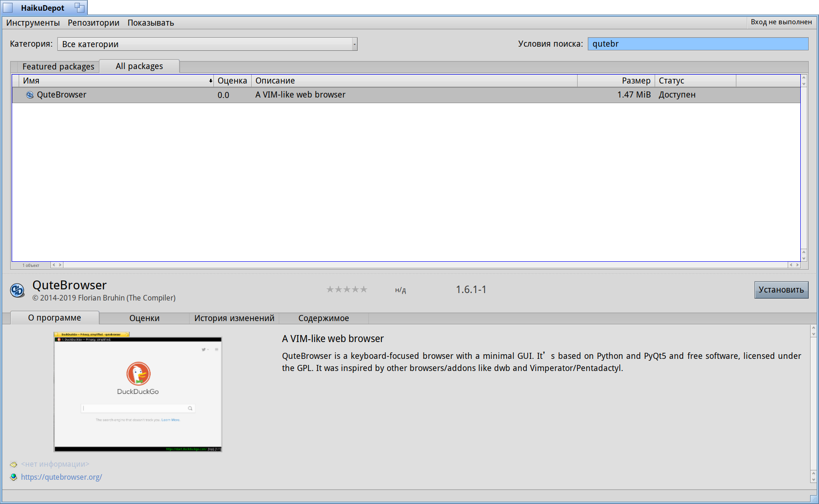Click the 1.47 MiB size cell
819x504 pixels.
coord(634,95)
